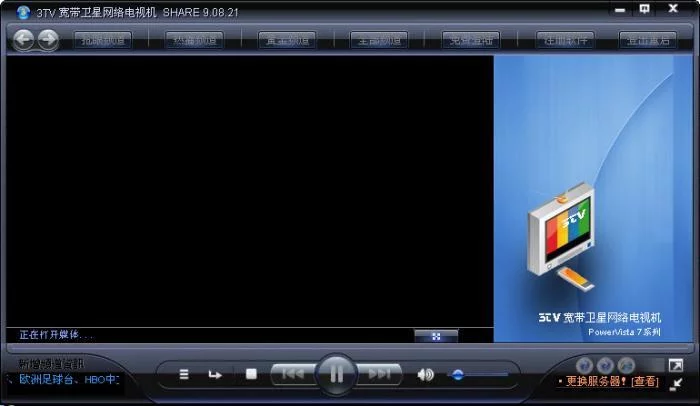Open the first channel tab left of 热播频道

click(x=103, y=41)
